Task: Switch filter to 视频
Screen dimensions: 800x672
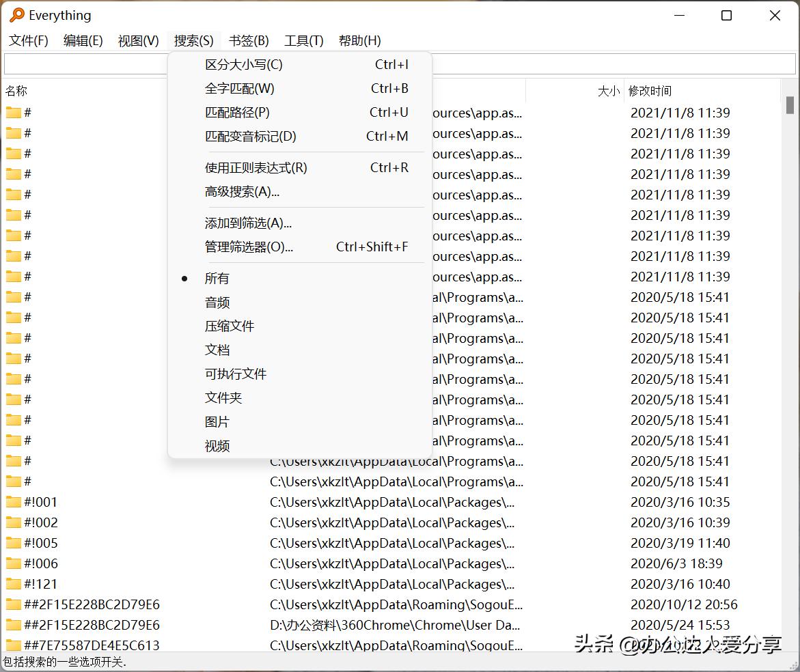Action: tap(217, 445)
